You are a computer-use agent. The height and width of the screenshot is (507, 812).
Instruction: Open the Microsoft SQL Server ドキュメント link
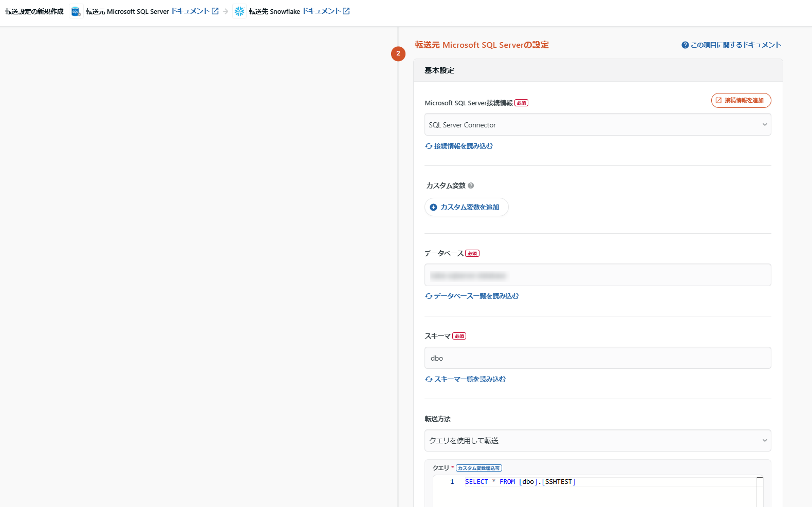pyautogui.click(x=195, y=11)
